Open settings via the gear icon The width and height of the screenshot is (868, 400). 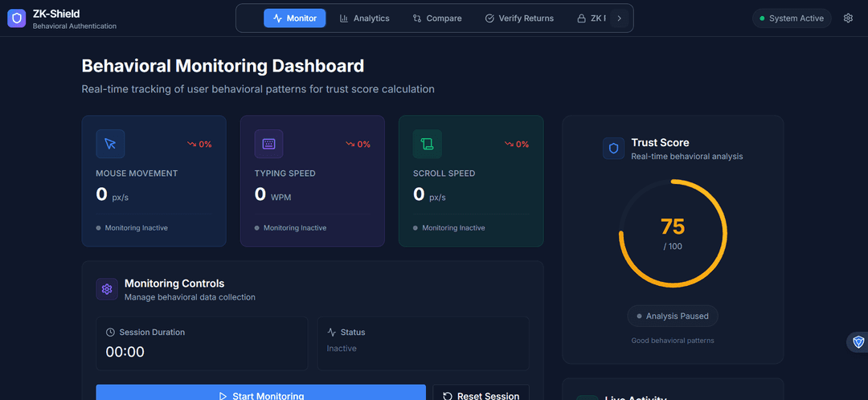pyautogui.click(x=848, y=18)
